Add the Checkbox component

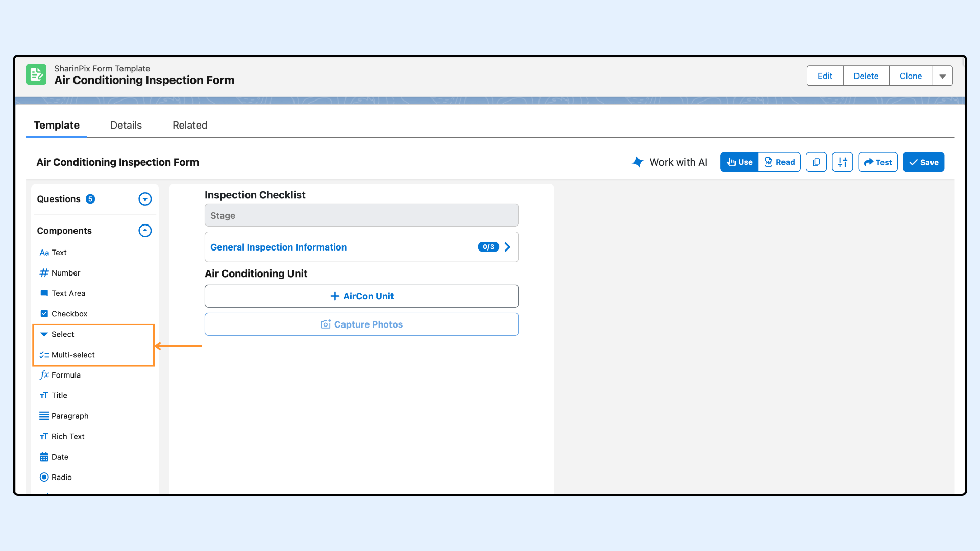tap(69, 314)
